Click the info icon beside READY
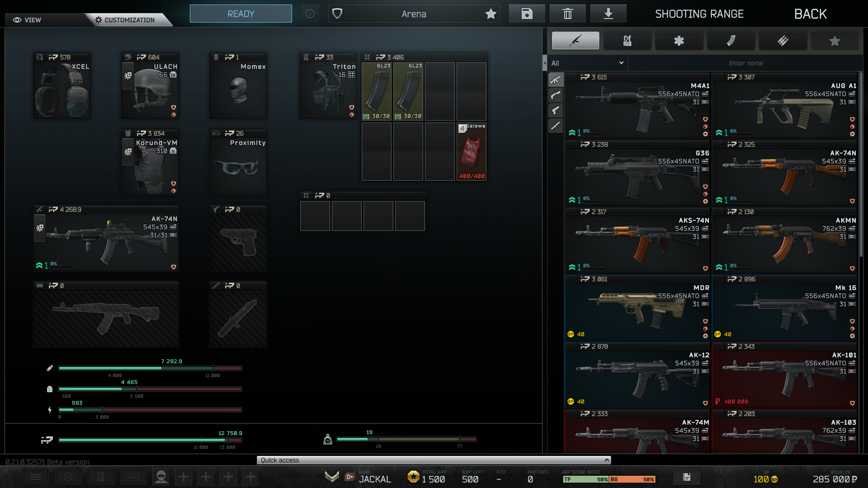This screenshot has width=868, height=488. (310, 14)
